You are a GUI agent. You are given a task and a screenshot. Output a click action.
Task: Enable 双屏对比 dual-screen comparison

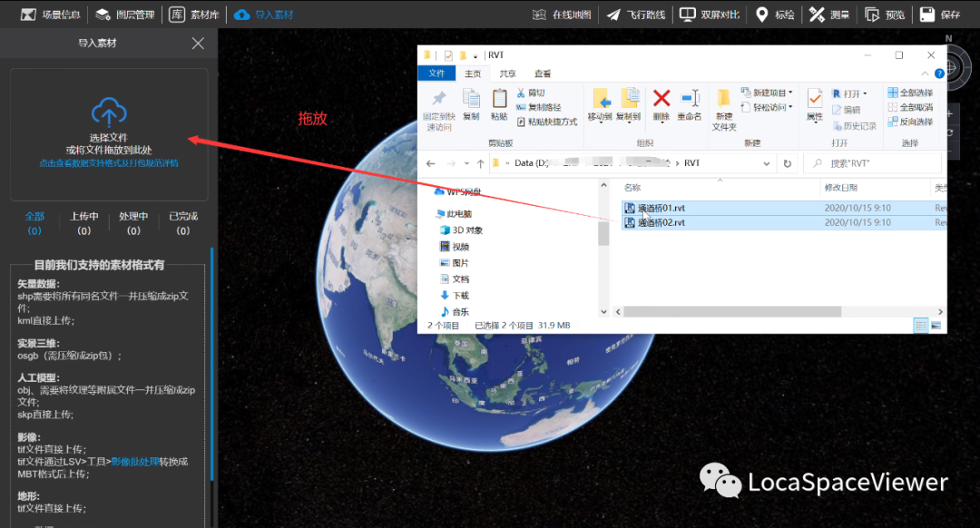point(710,15)
